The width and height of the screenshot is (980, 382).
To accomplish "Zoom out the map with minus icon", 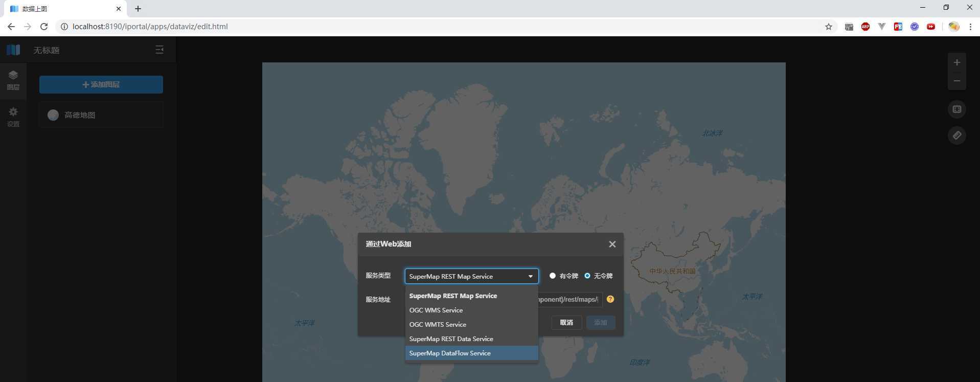I will pos(956,81).
